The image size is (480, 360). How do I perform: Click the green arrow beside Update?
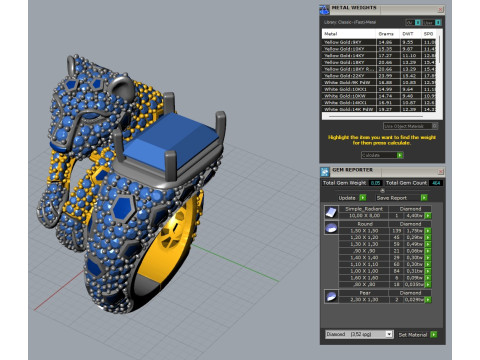point(363,198)
